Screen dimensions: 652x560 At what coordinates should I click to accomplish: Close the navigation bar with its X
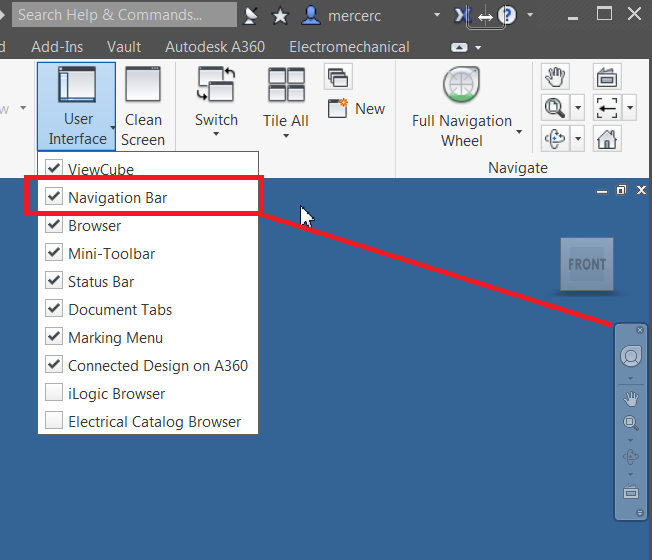pos(640,330)
